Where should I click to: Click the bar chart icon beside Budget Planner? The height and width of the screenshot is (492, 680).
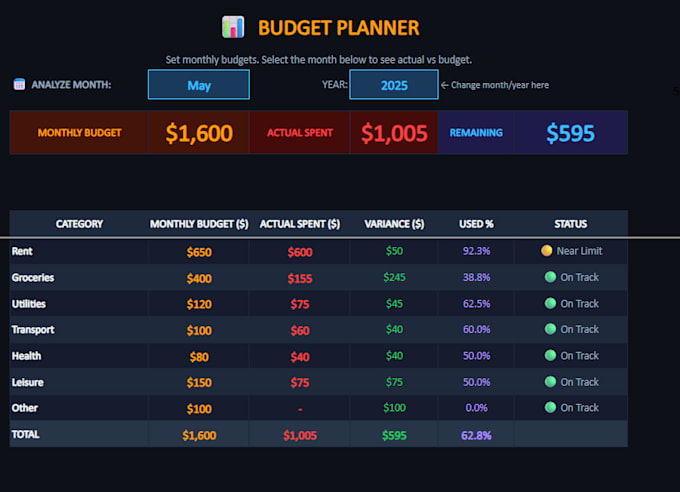(x=233, y=27)
